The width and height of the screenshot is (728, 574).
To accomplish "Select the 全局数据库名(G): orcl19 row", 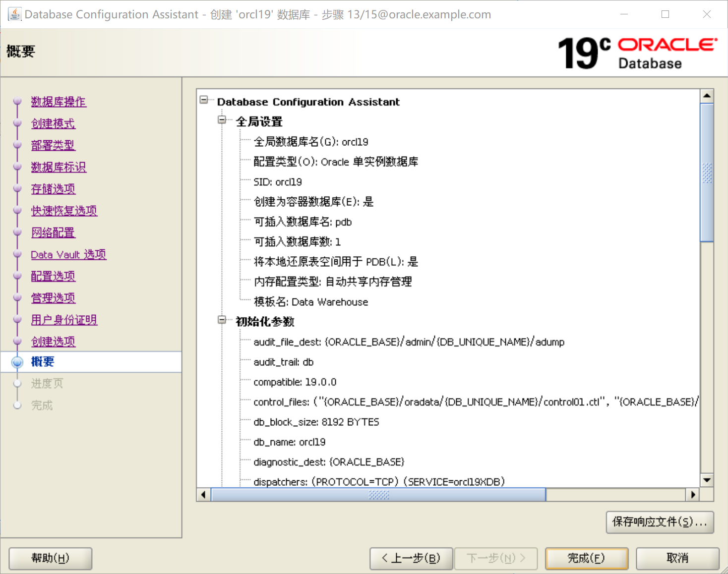I will (311, 142).
